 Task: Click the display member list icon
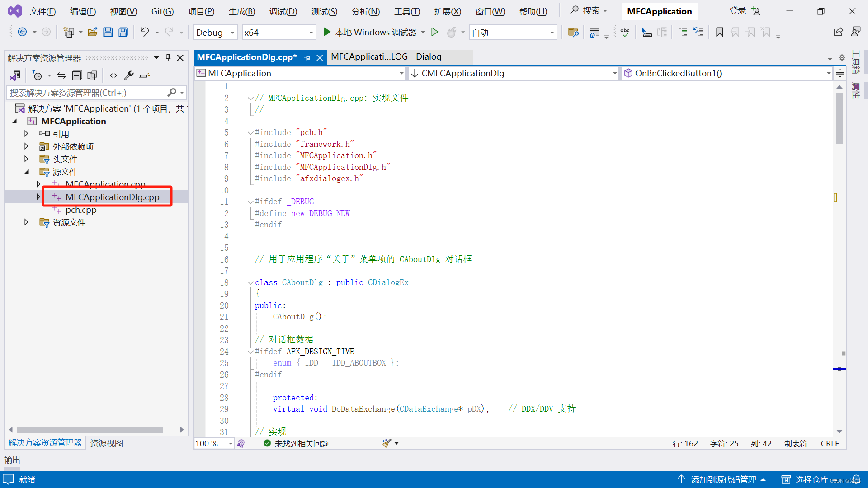click(646, 32)
